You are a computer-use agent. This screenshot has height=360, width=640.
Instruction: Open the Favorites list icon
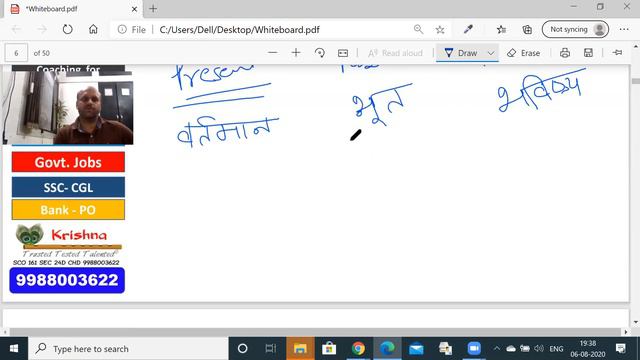click(x=502, y=29)
